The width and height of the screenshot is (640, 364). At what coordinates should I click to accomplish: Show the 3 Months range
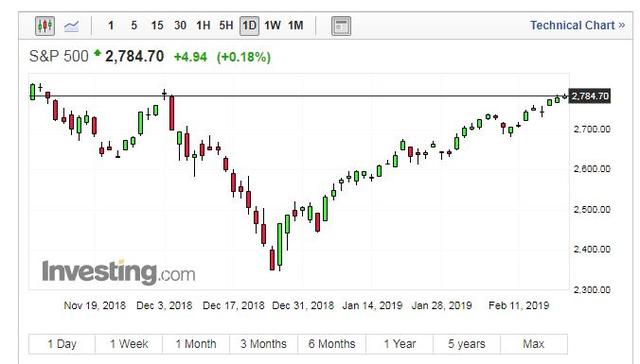[264, 344]
